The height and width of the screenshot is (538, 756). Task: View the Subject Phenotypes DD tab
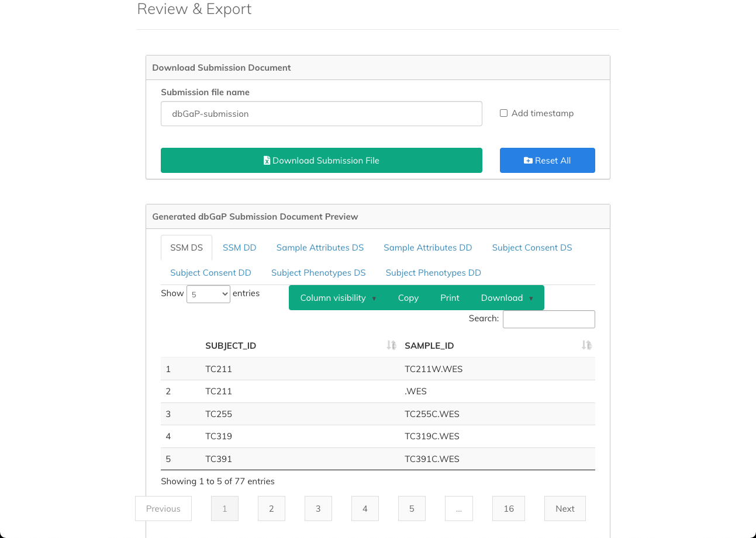[433, 273]
